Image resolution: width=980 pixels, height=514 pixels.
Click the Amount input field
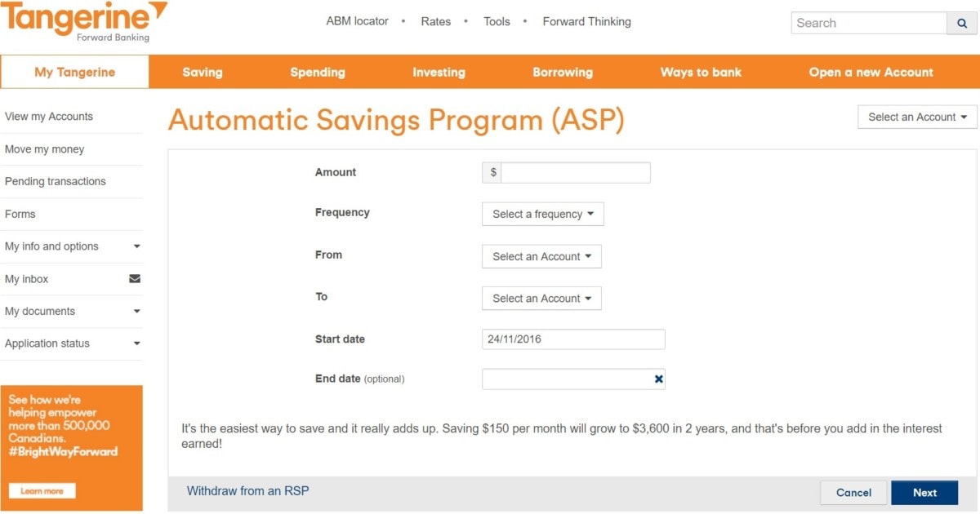[576, 172]
